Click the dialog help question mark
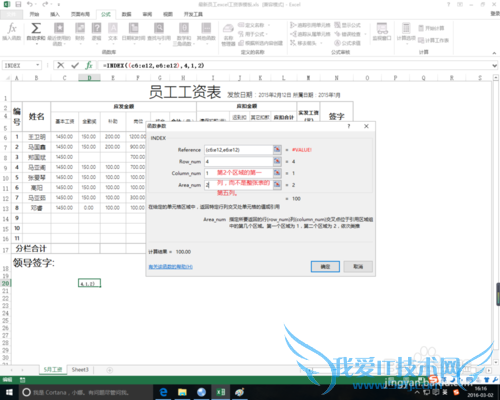 [349, 126]
